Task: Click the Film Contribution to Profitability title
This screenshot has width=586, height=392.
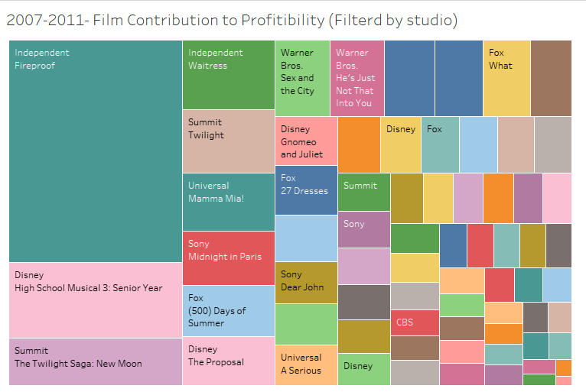Action: pos(232,21)
